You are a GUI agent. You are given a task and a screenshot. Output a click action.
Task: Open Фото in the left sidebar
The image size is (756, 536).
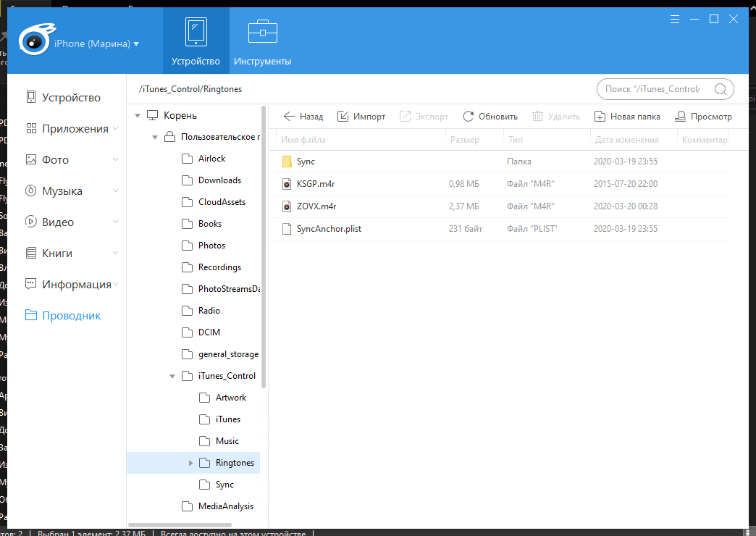[55, 160]
